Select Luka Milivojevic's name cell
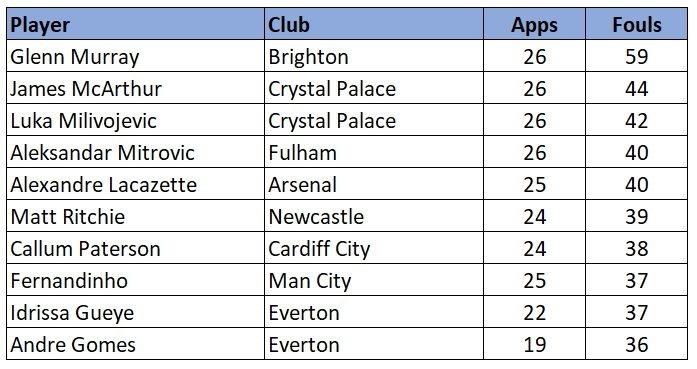This screenshot has height=369, width=697. (x=136, y=120)
